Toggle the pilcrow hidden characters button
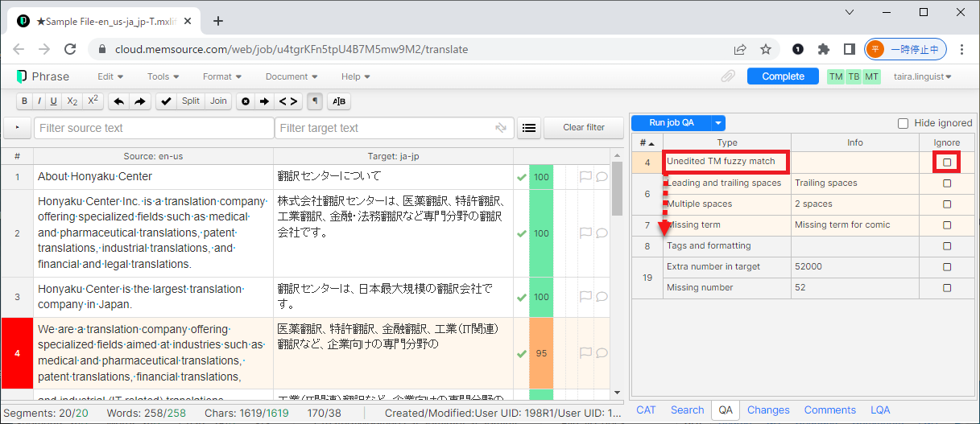The width and height of the screenshot is (980, 424). [x=315, y=101]
